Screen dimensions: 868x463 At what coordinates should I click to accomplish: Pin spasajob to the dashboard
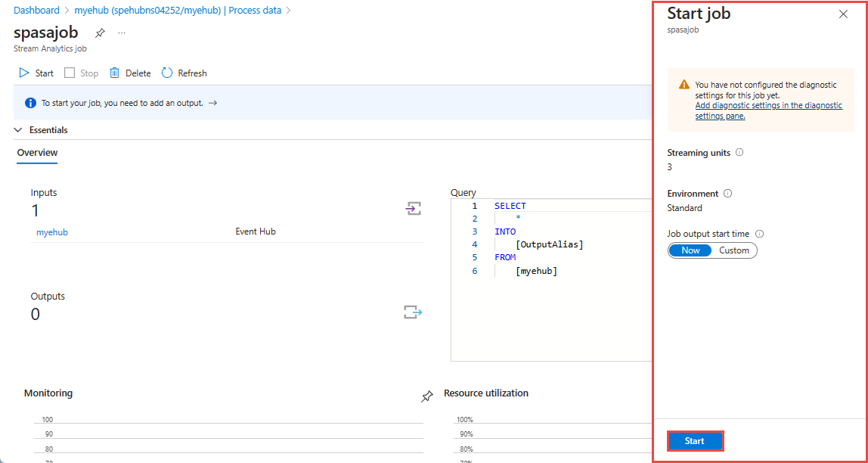pyautogui.click(x=99, y=33)
